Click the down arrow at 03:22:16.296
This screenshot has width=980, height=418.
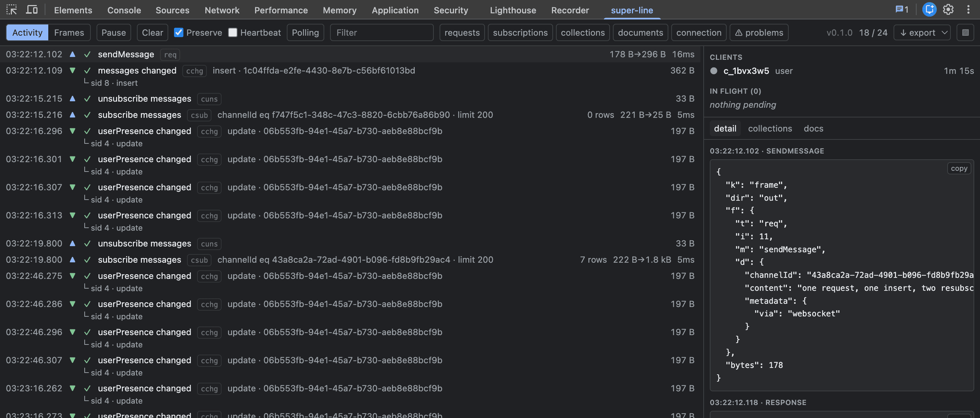click(72, 131)
